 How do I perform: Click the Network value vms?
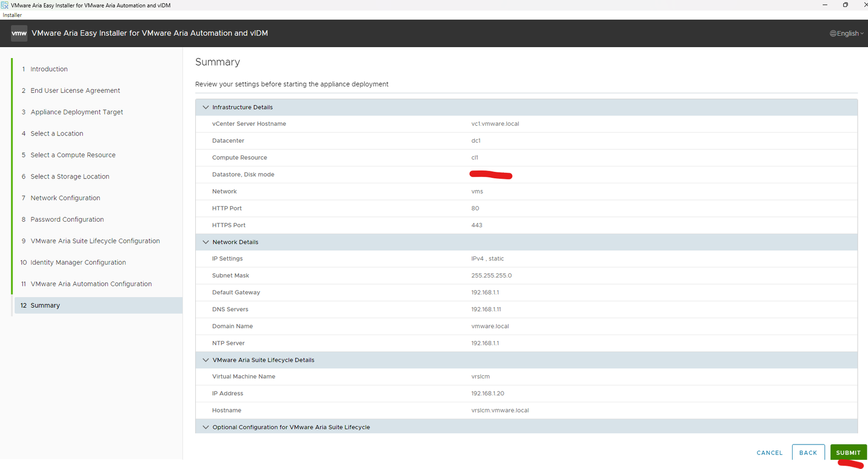point(477,191)
